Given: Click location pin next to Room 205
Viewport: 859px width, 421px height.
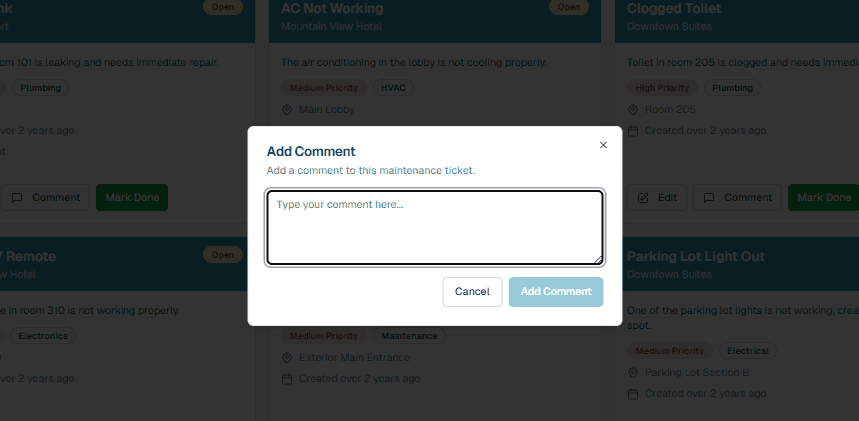Looking at the screenshot, I should click(x=632, y=110).
